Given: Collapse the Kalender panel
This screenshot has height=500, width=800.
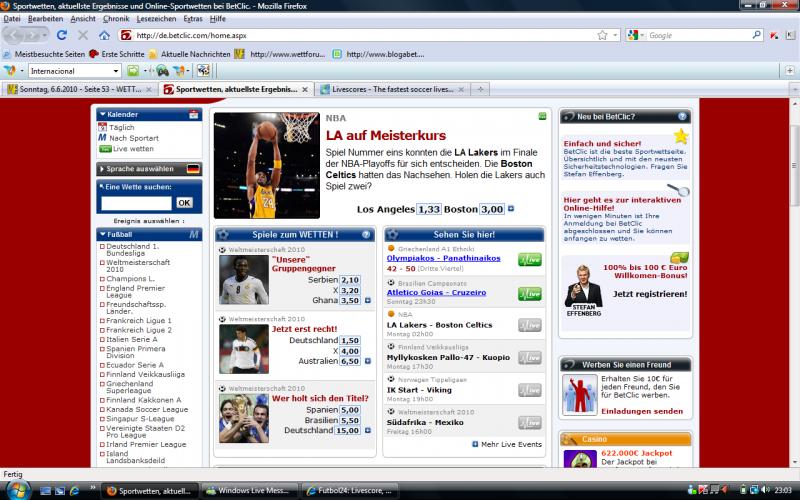Looking at the screenshot, I should [x=103, y=114].
